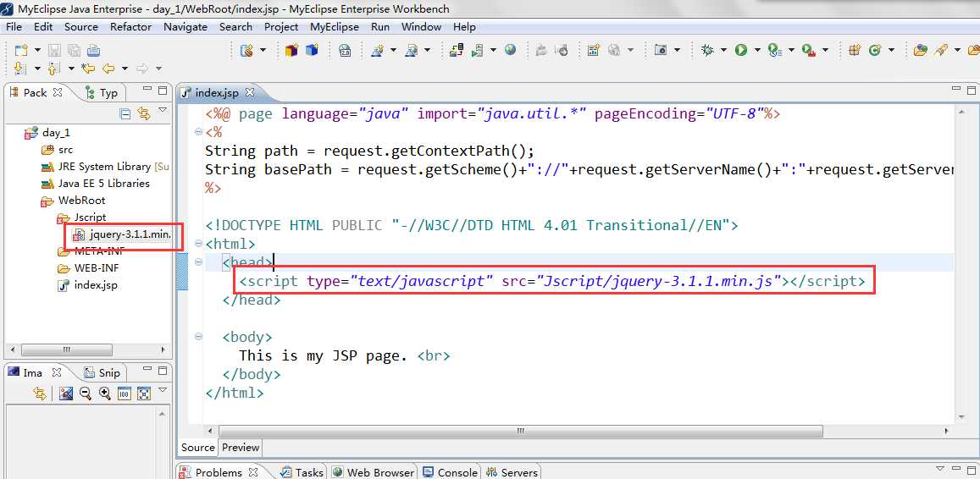Click the Save icon in toolbar

pos(54,51)
